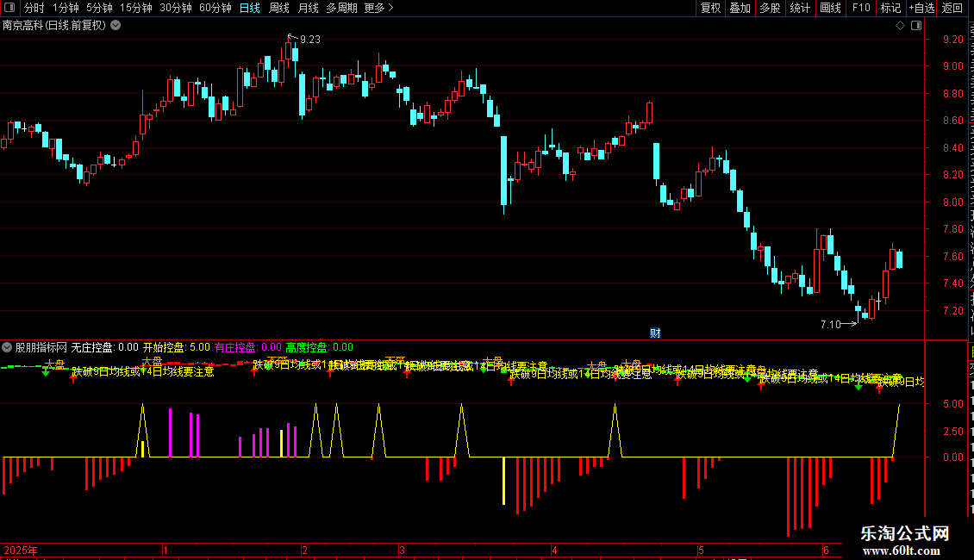
Task: Switch to 周线 weekly chart
Action: 279,8
